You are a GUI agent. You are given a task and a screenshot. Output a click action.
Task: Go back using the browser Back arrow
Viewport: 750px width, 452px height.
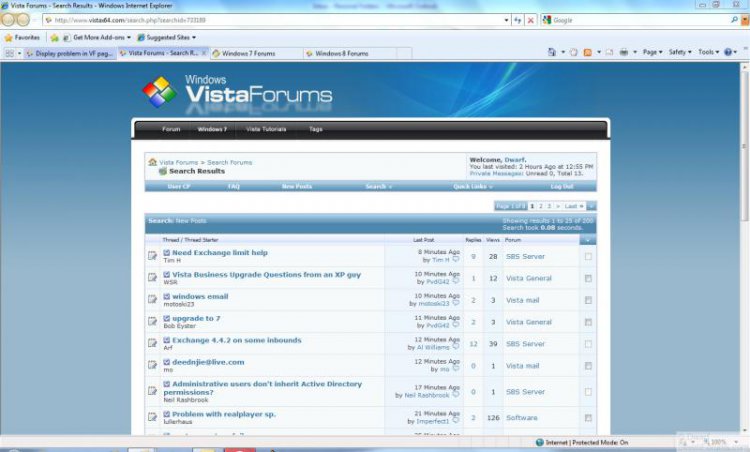coord(7,20)
